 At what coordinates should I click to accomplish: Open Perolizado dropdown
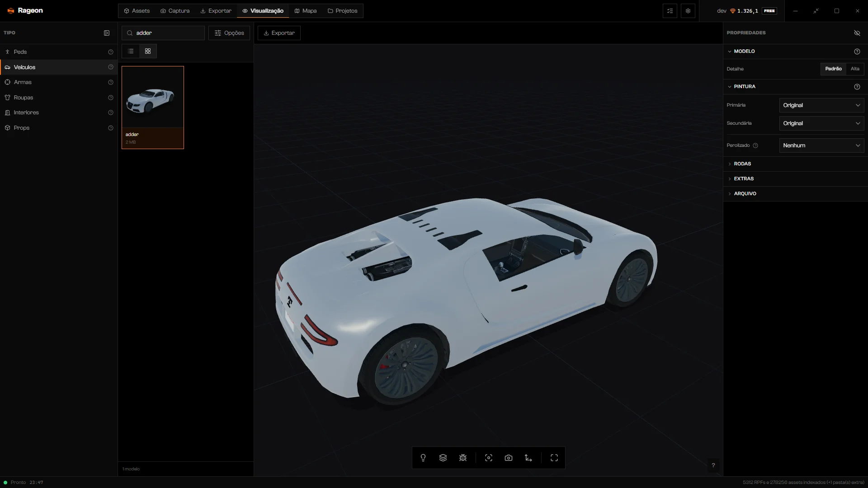point(821,145)
